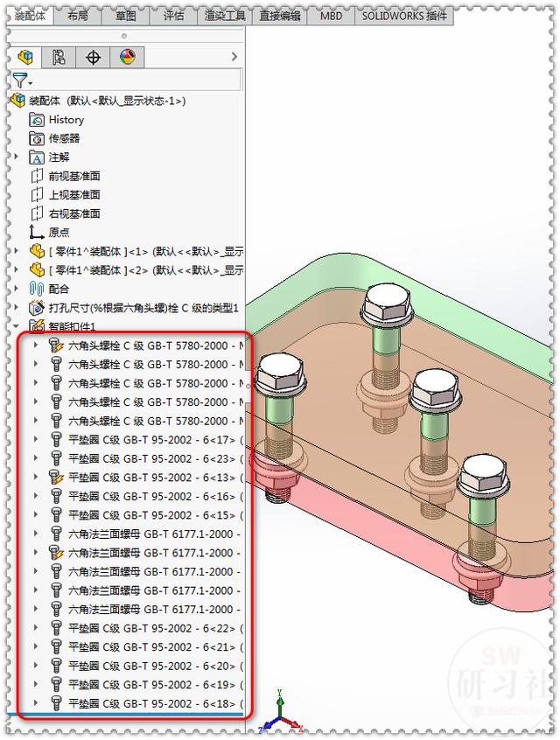Click the 平垫圈 6<13> washer icon
Screen dimensions: 560x740
click(x=56, y=478)
